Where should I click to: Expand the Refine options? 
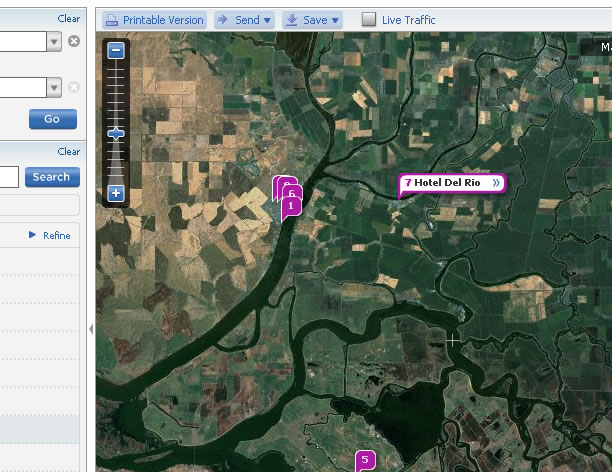[50, 235]
